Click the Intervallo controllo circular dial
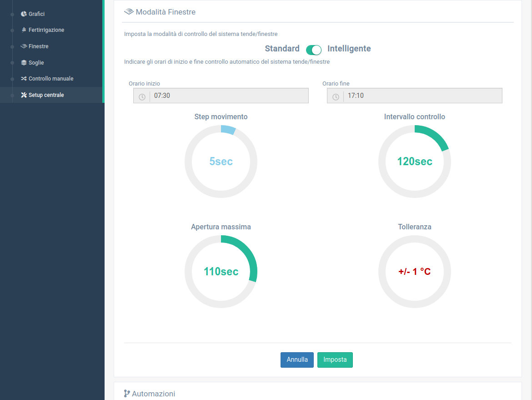The width and height of the screenshot is (532, 400). [x=415, y=161]
